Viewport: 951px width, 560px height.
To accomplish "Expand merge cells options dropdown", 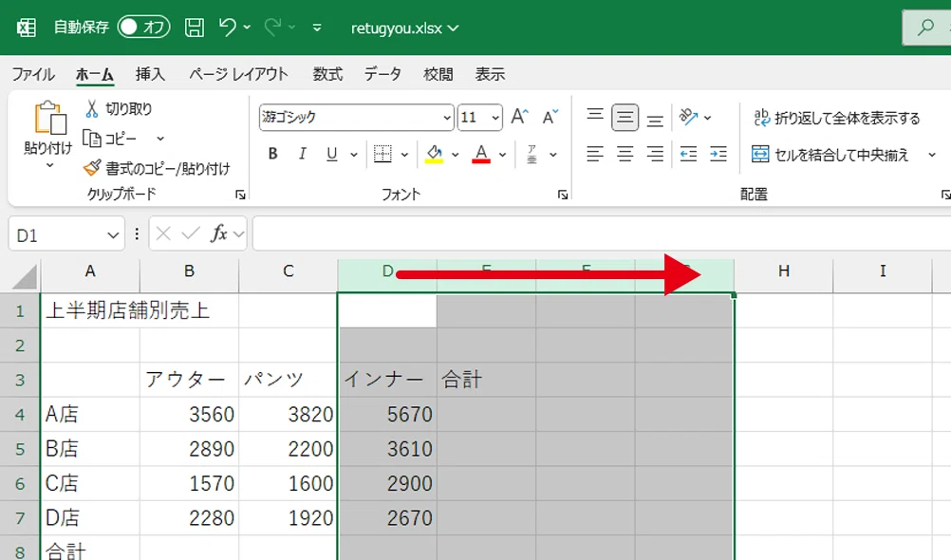I will click(932, 156).
